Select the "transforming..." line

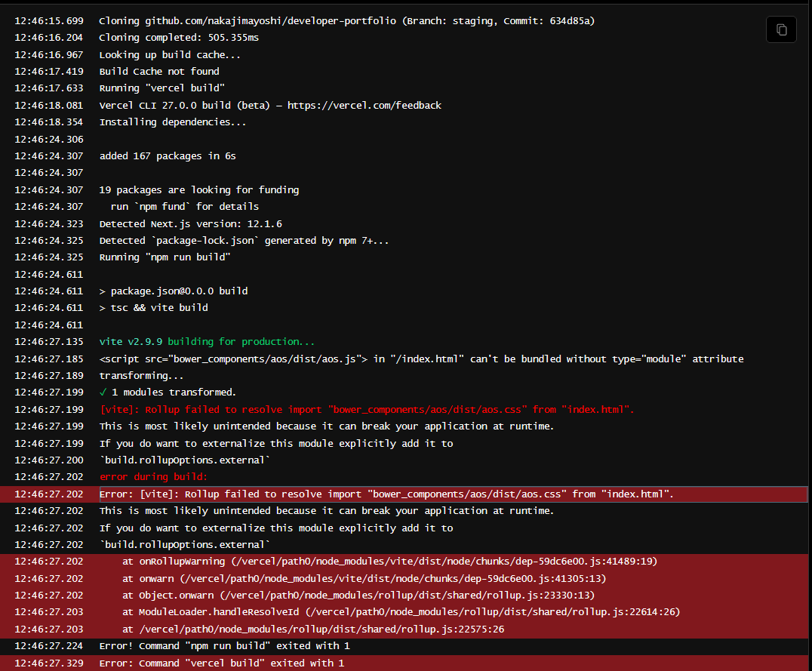coord(141,375)
